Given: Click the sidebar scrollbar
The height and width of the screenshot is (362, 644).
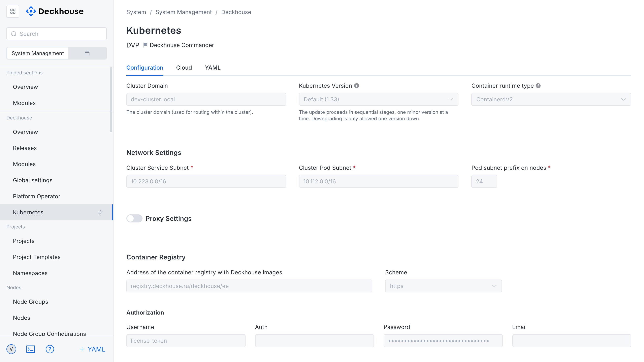Looking at the screenshot, I should (111, 100).
